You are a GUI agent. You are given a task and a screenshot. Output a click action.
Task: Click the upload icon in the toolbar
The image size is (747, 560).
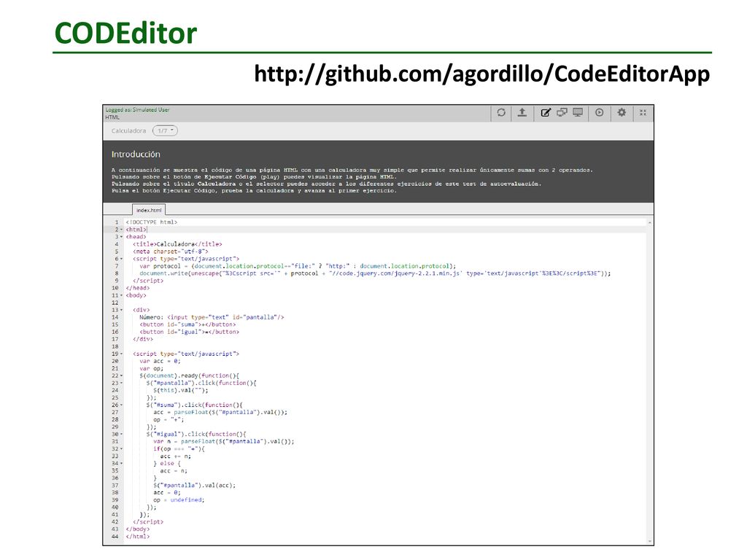pos(522,113)
